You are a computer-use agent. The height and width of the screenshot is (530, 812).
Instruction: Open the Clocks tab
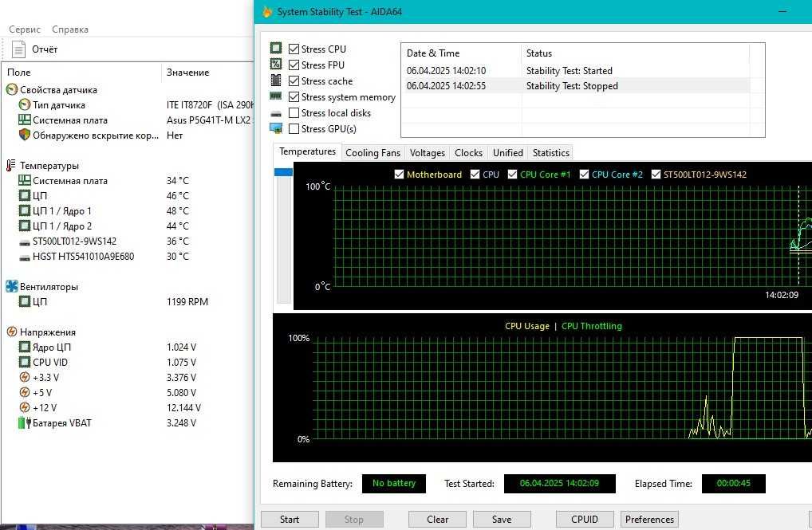click(469, 153)
